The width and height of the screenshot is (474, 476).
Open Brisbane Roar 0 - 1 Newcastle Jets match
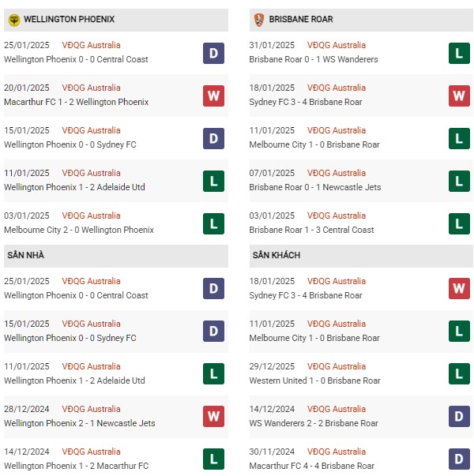tap(314, 187)
